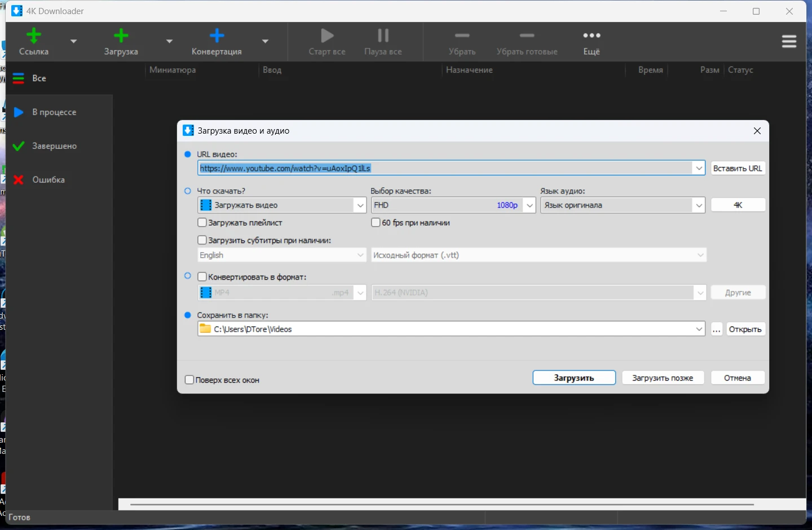Show Завершено downloads in sidebar
This screenshot has width=812, height=530.
[54, 146]
